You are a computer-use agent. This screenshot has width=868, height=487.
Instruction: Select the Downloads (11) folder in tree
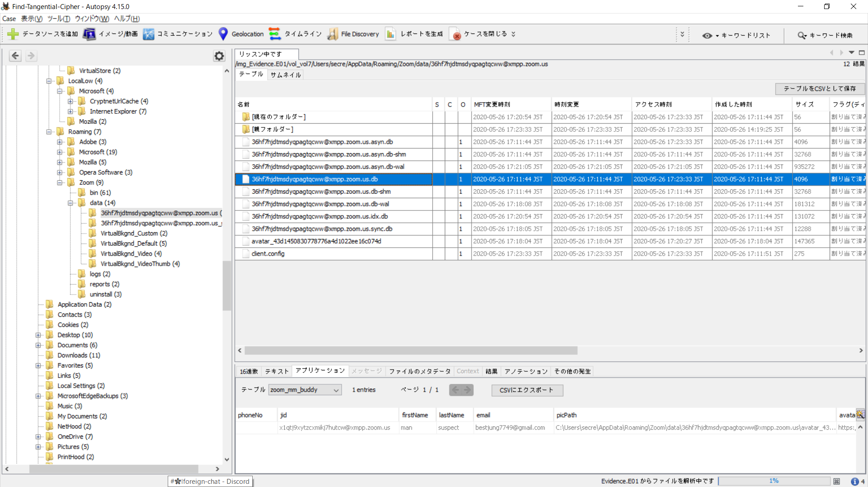(x=79, y=356)
